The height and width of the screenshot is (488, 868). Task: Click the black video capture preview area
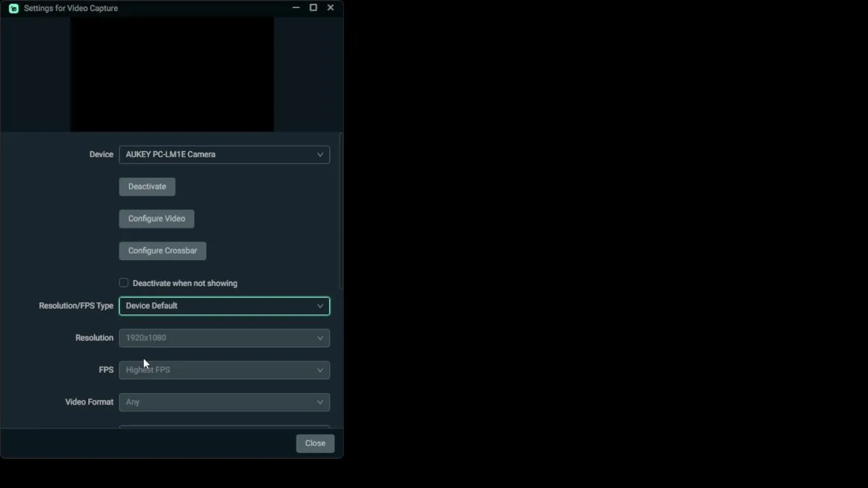click(172, 74)
